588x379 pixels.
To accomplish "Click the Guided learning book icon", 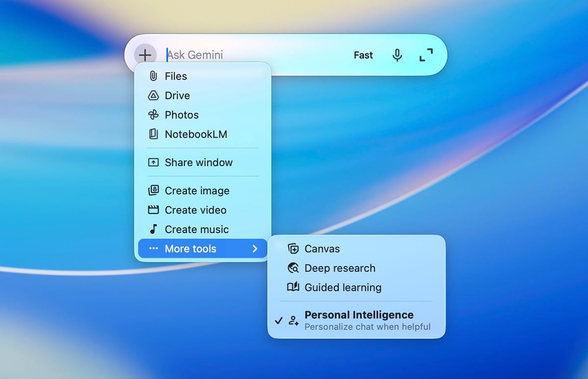I will (293, 287).
